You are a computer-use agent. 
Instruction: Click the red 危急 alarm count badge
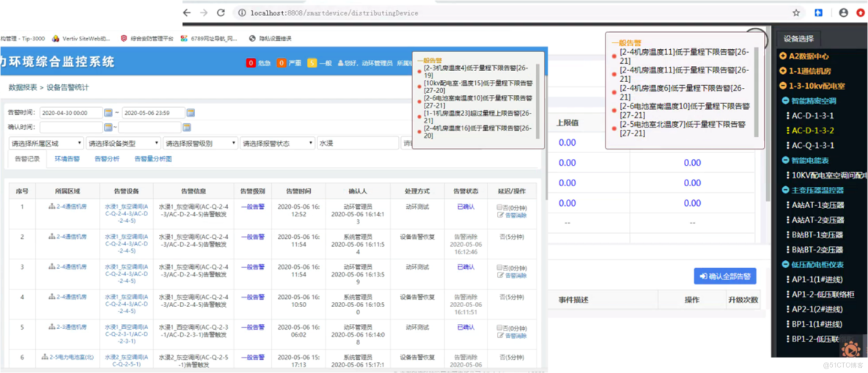coord(251,63)
